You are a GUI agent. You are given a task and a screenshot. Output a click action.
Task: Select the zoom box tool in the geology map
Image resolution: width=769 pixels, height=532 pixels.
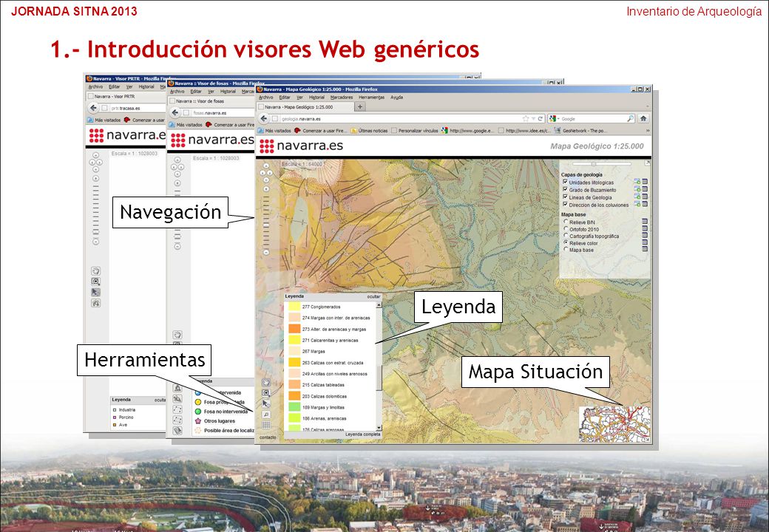pyautogui.click(x=265, y=393)
